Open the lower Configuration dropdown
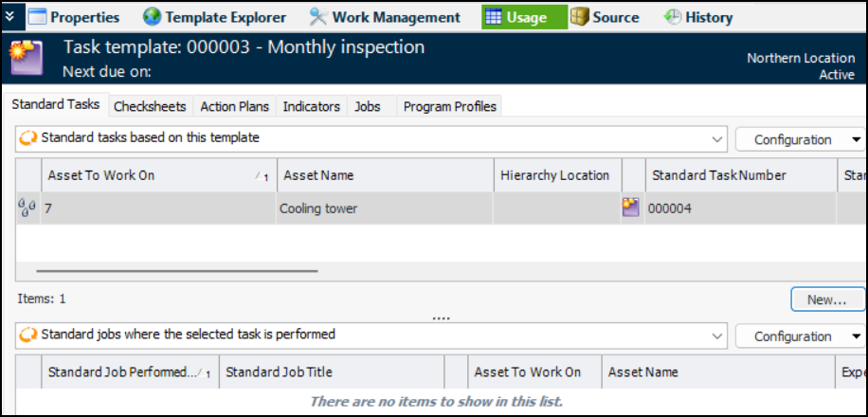Screen dimensions: 868x417 pyautogui.click(x=800, y=336)
